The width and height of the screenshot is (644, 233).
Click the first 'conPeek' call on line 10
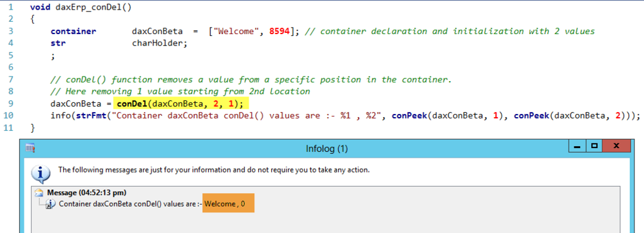coord(410,116)
